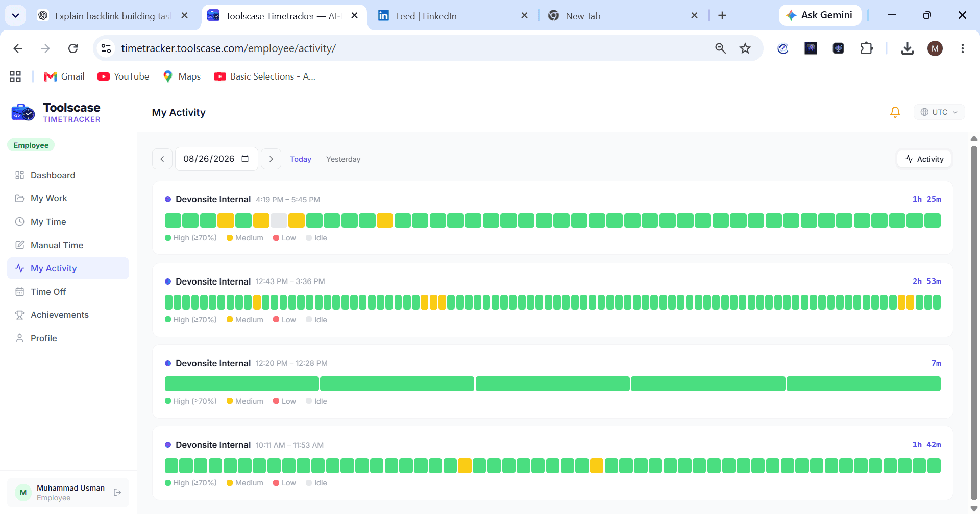Click the notification bell icon
The image size is (980, 514).
click(895, 112)
